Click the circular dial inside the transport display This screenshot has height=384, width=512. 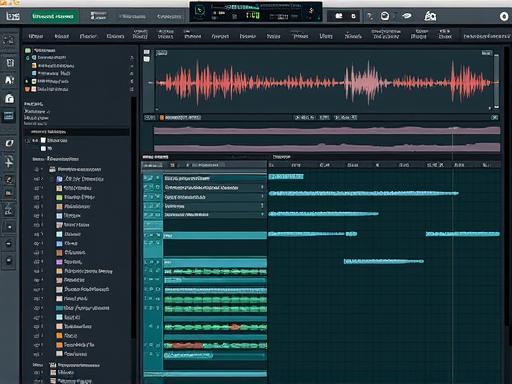pyautogui.click(x=200, y=11)
